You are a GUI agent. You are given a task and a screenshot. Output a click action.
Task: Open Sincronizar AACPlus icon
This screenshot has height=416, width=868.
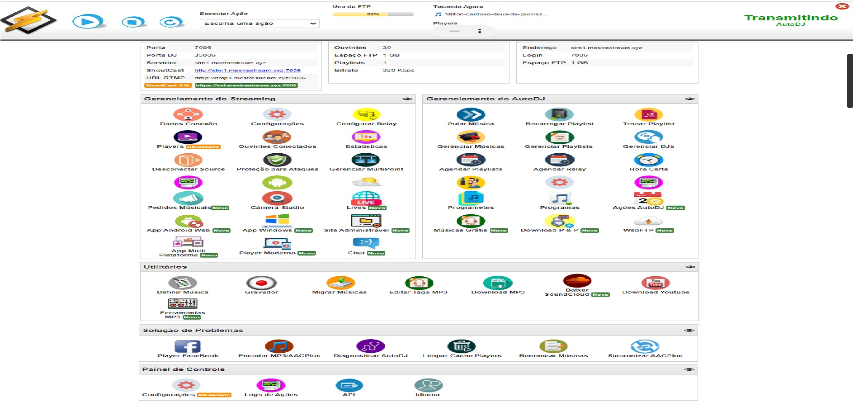coord(645,347)
